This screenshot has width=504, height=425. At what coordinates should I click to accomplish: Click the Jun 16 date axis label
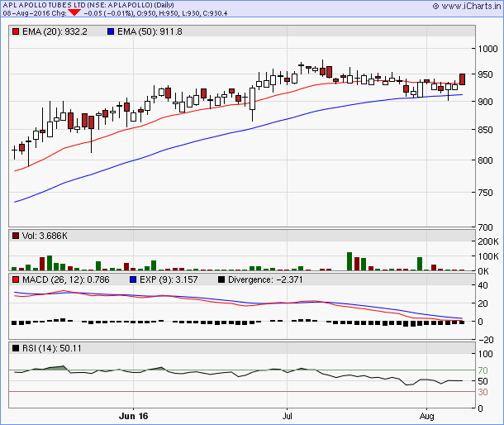(133, 416)
